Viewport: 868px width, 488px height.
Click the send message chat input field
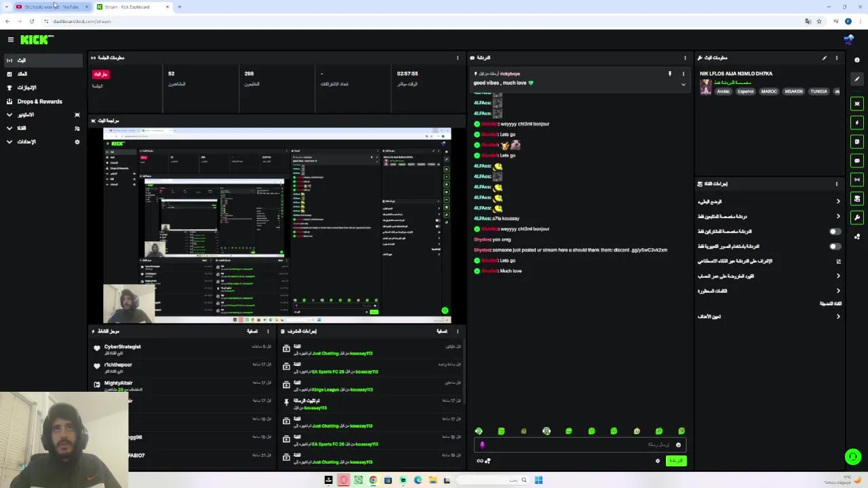click(580, 445)
